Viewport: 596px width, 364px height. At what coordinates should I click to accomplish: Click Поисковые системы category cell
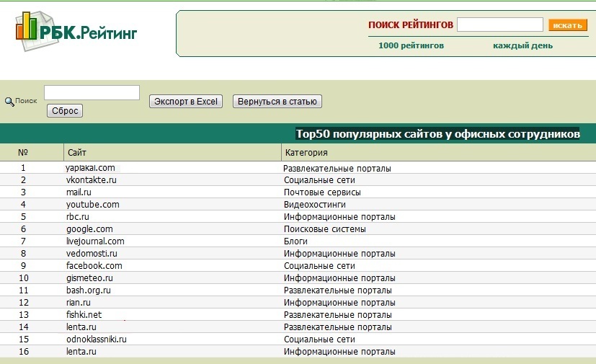pyautogui.click(x=324, y=229)
